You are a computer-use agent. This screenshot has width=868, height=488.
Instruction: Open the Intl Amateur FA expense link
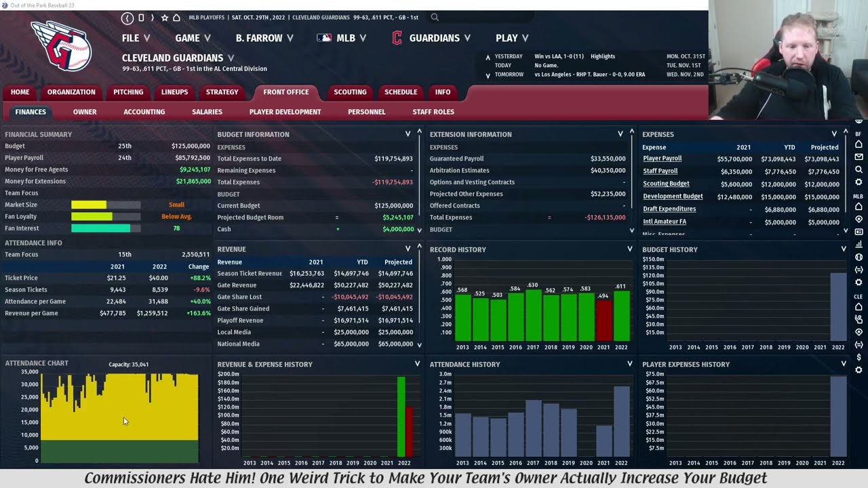[665, 222]
